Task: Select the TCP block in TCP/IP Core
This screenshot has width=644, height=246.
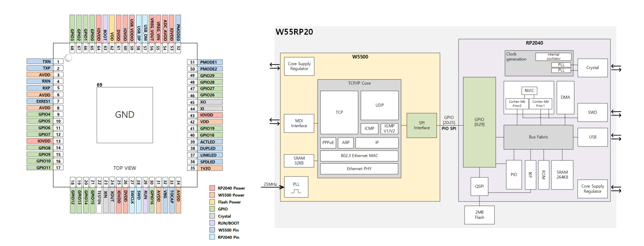Action: (339, 112)
